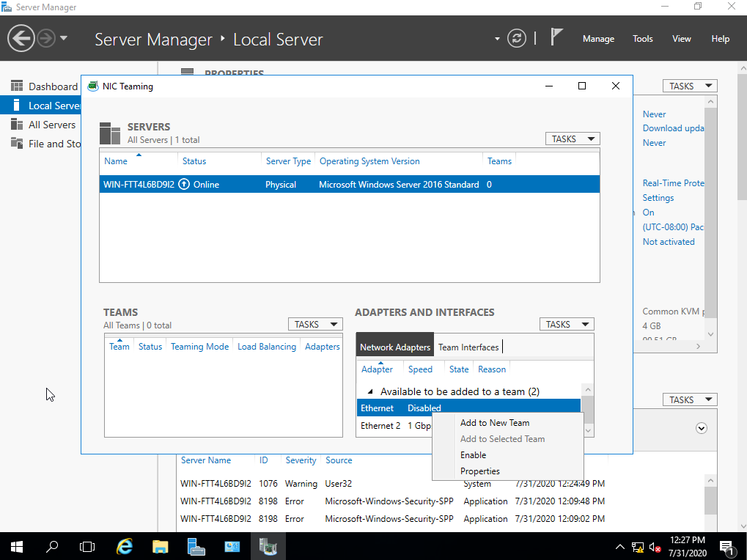Image resolution: width=747 pixels, height=560 pixels.
Task: Click the Real-Time Protection link
Action: point(673,183)
